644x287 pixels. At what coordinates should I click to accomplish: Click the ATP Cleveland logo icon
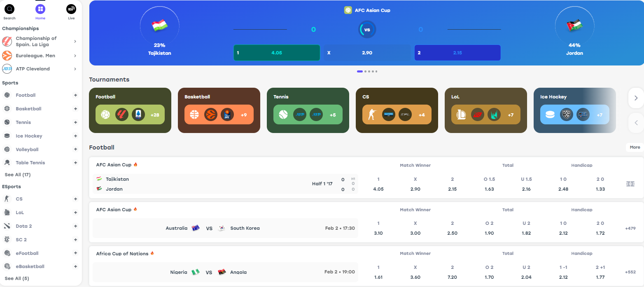pos(7,69)
